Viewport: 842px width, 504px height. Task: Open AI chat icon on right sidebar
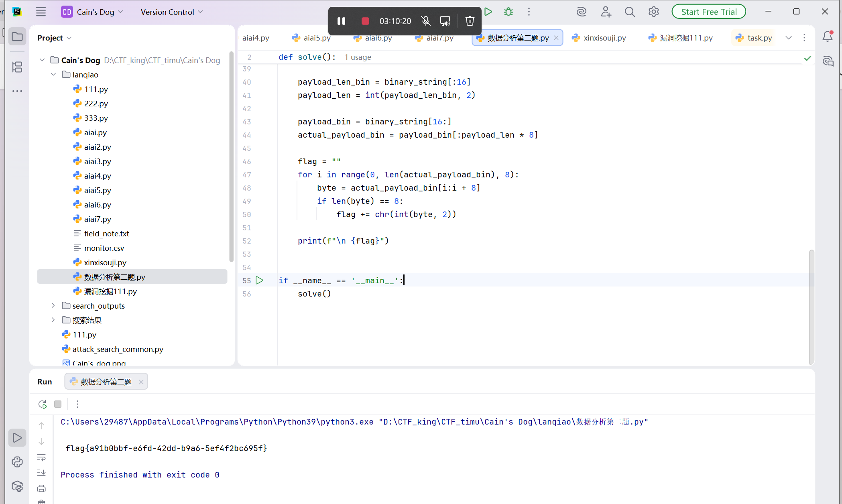tap(828, 61)
